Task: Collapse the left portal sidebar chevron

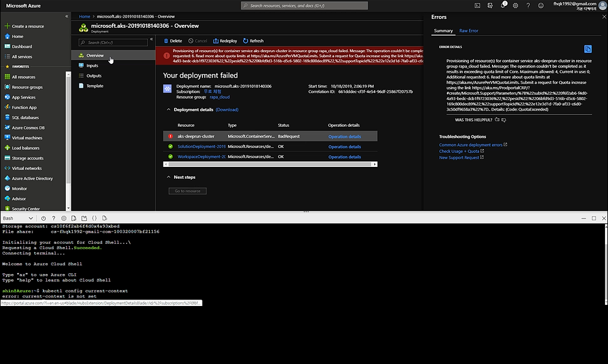Action: pos(67,17)
